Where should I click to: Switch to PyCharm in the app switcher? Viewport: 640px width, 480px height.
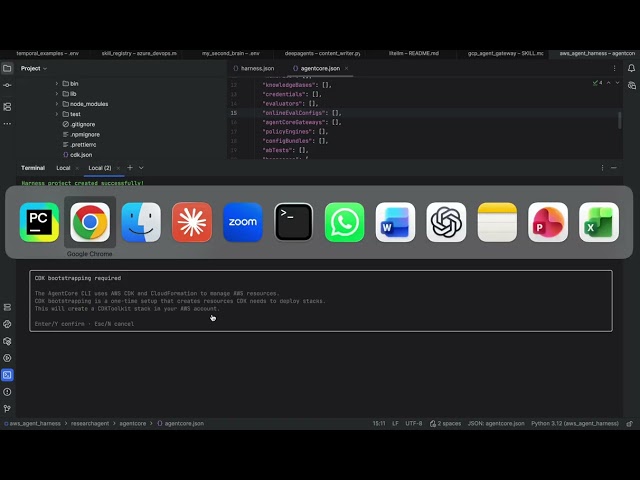(x=39, y=222)
